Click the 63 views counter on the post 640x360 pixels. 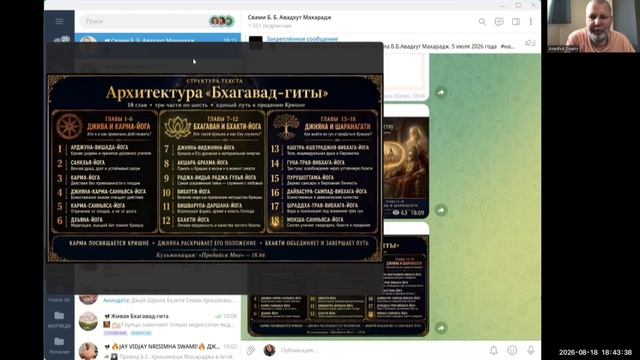coord(400,213)
